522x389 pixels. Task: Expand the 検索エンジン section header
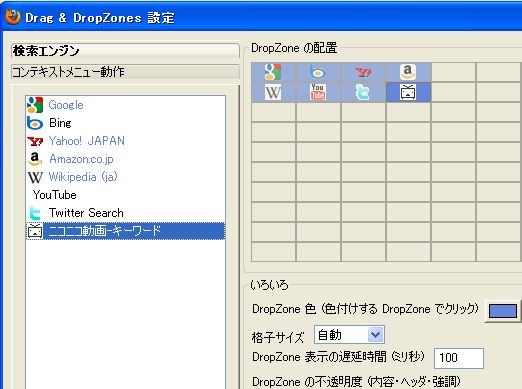pos(125,51)
